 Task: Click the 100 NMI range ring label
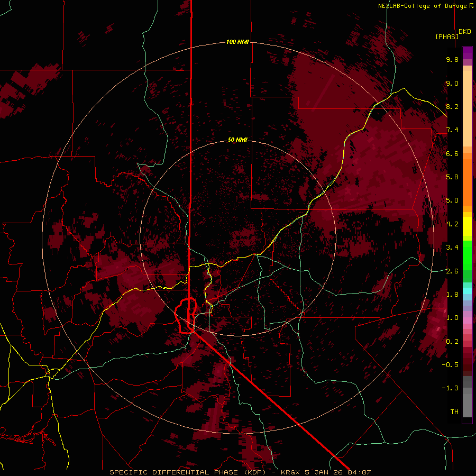(237, 42)
